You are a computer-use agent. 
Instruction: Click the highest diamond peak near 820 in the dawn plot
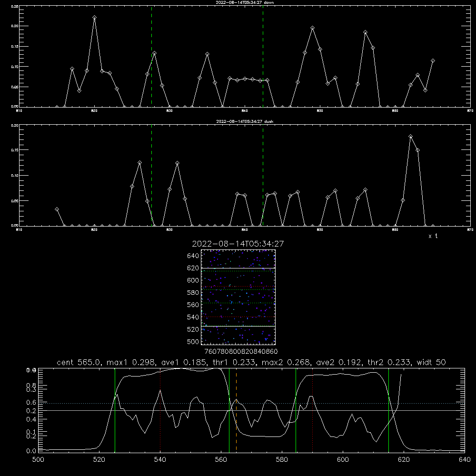coord(94,18)
